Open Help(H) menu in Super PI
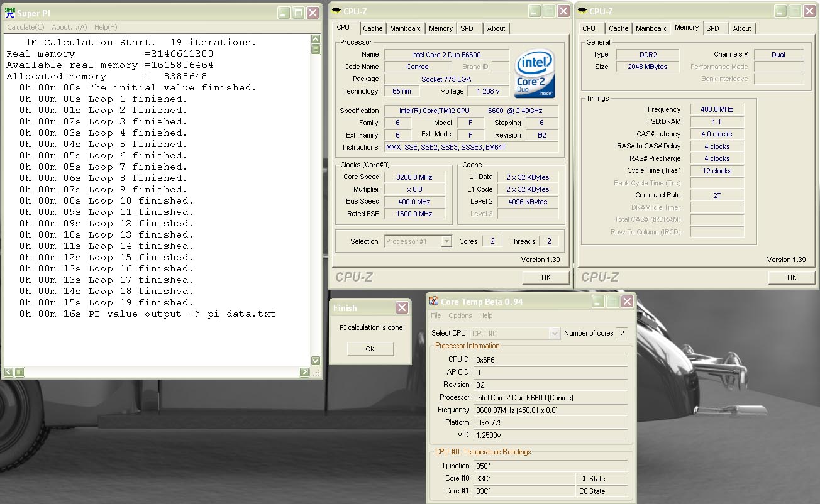 [x=106, y=27]
